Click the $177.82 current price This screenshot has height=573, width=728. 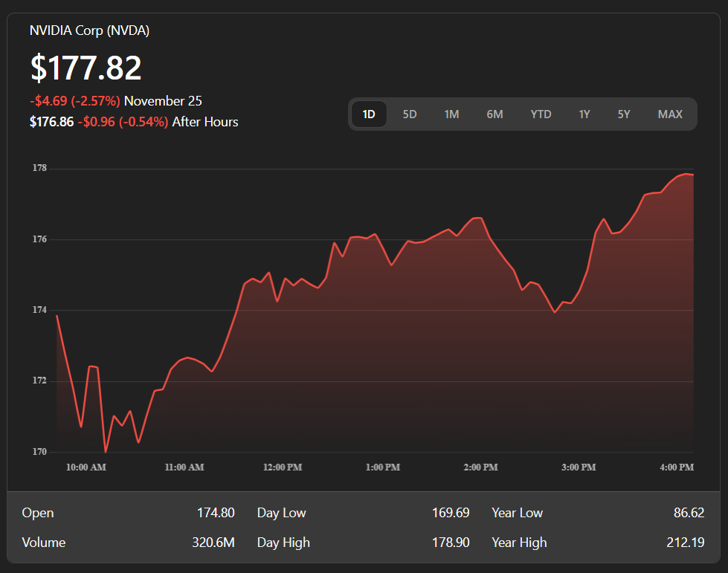[86, 68]
